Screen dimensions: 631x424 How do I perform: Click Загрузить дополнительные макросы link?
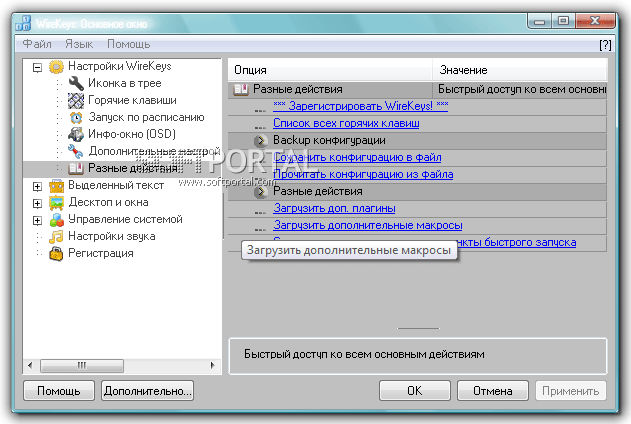pyautogui.click(x=368, y=225)
